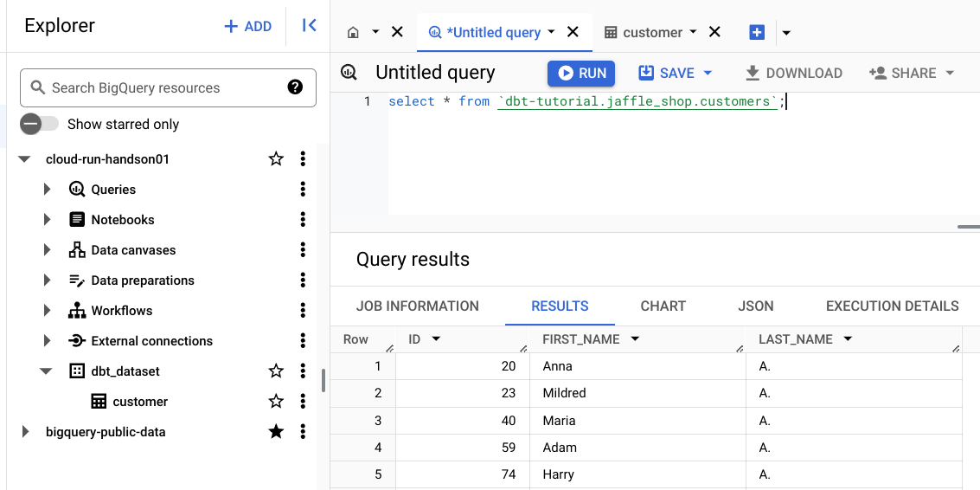Star the dbt_dataset dataset
The height and width of the screenshot is (490, 980).
click(x=276, y=371)
